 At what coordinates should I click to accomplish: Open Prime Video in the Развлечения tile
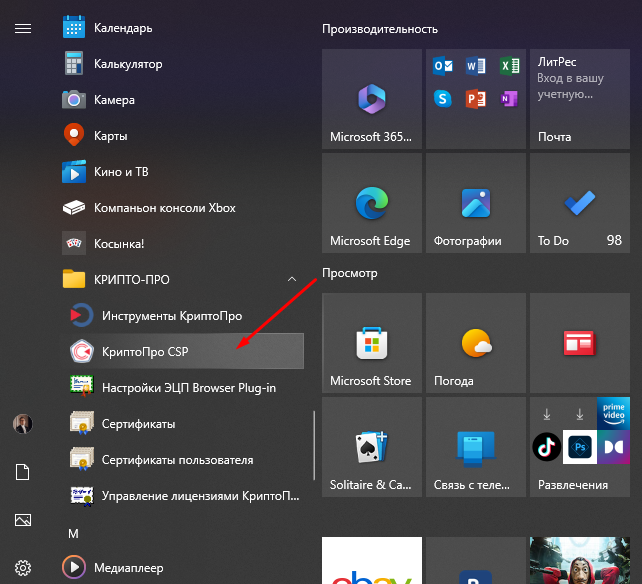tap(613, 413)
